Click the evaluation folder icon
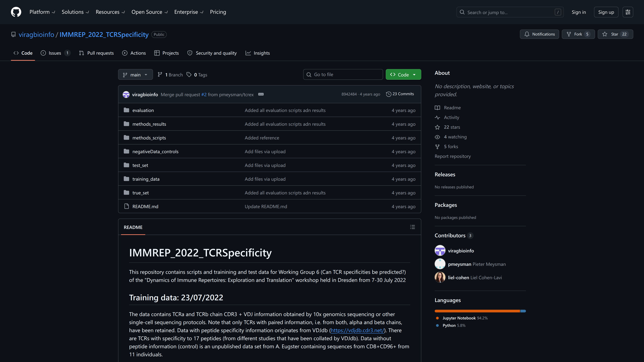Screen dimensions: 644x362 [x=126, y=110]
